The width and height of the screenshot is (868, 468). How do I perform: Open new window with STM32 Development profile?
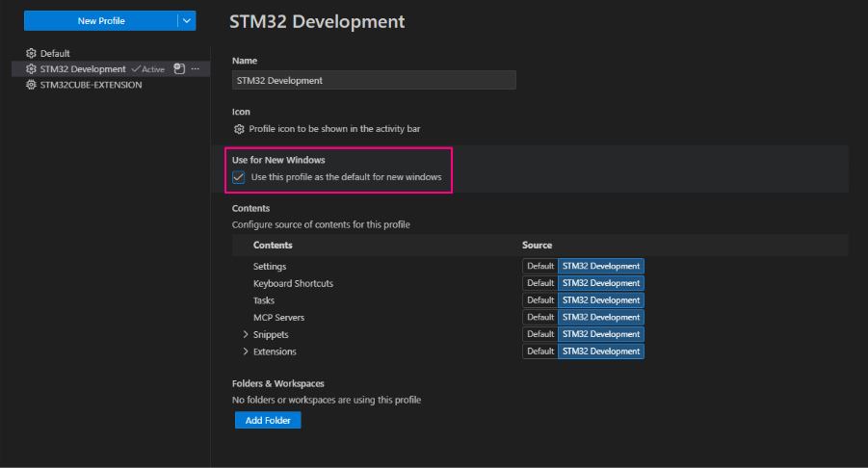tap(179, 69)
